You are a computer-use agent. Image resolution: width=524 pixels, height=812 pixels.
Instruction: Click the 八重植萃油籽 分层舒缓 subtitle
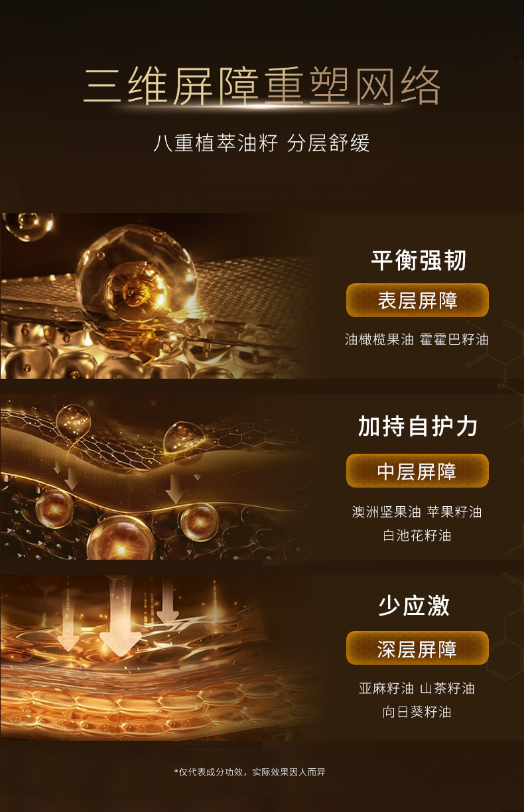[262, 143]
